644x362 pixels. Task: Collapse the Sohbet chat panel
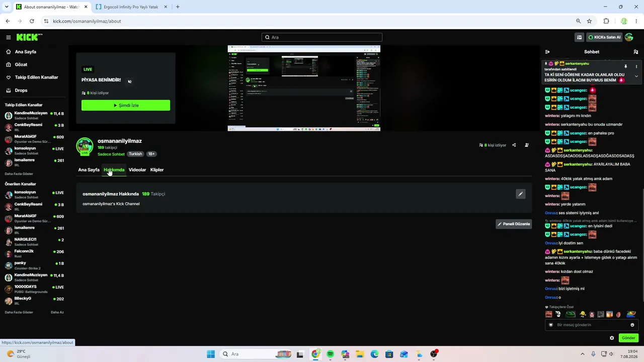tap(547, 52)
